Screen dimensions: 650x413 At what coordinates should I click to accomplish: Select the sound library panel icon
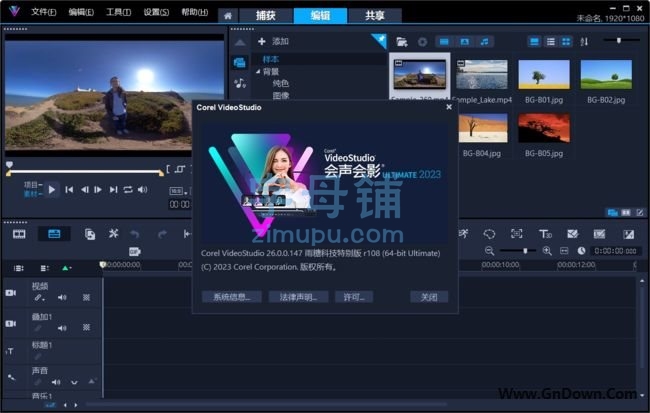point(240,83)
